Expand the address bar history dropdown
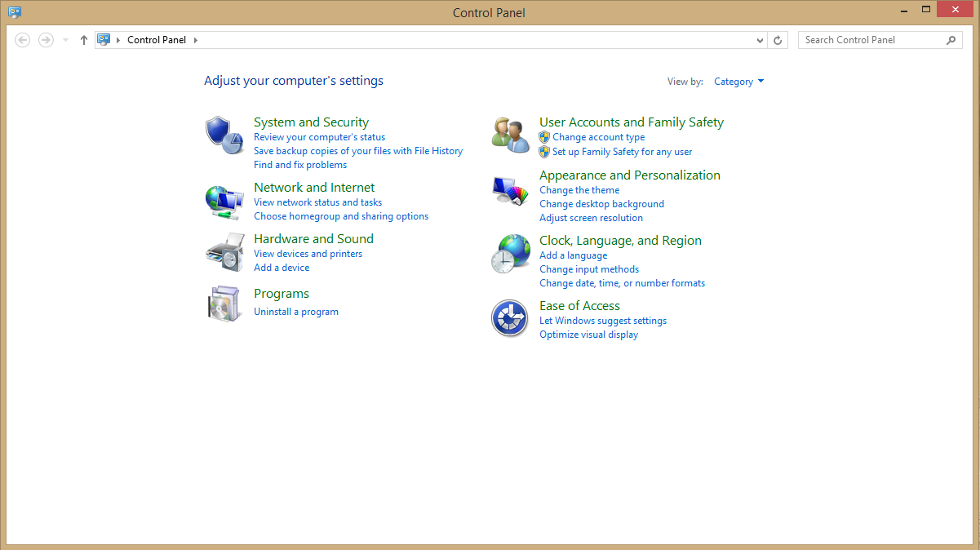Screen dimensions: 980x550 (760, 40)
